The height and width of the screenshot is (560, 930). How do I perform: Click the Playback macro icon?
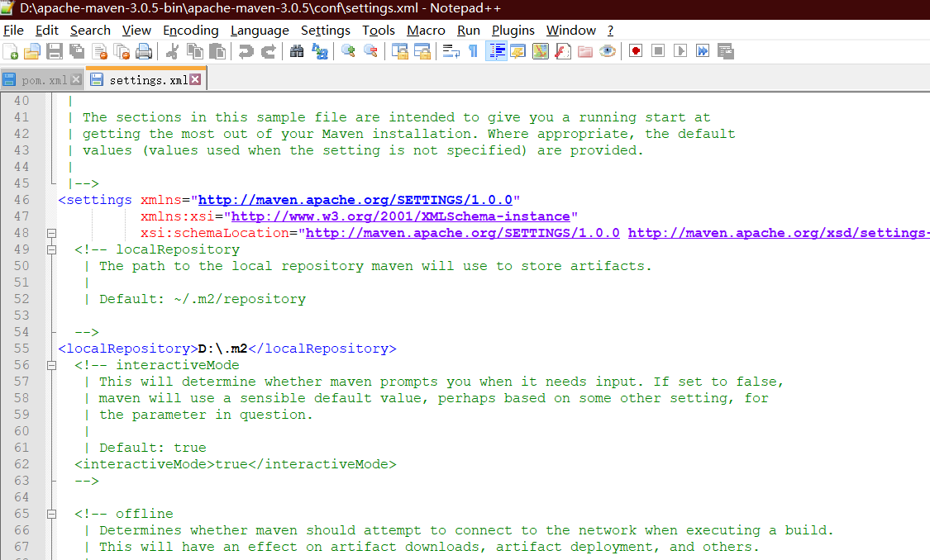pos(680,51)
